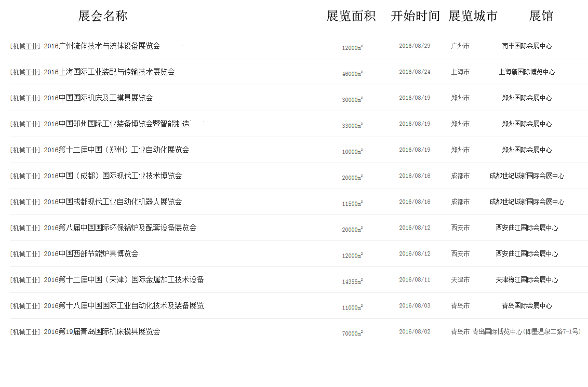Click 青岛国际博览中心 venue with 即墨温泉二路 address
The image size is (588, 387).
526,332
